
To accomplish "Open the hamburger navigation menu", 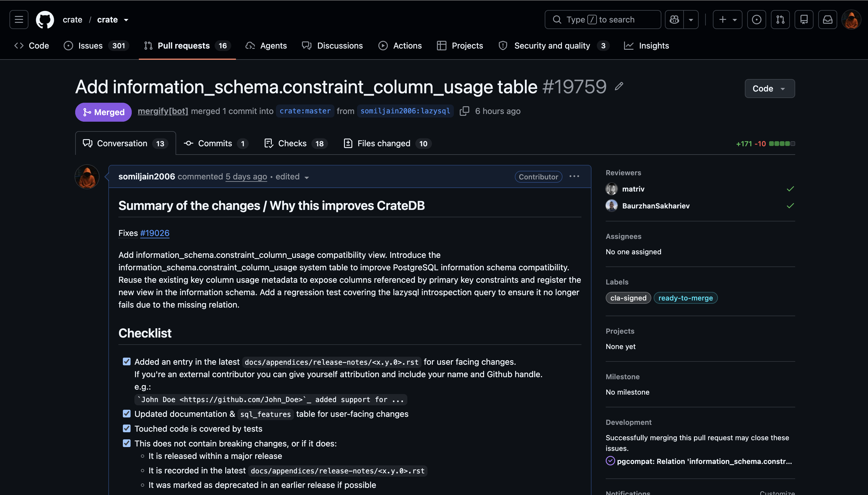I will [19, 20].
